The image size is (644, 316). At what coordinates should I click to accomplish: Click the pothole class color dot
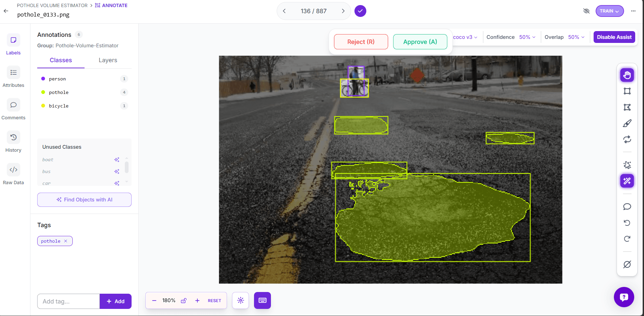(43, 92)
